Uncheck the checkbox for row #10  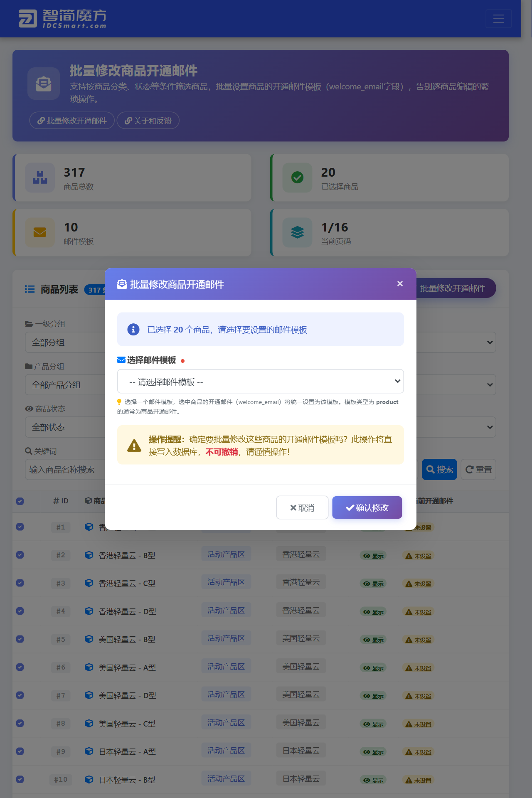click(20, 779)
